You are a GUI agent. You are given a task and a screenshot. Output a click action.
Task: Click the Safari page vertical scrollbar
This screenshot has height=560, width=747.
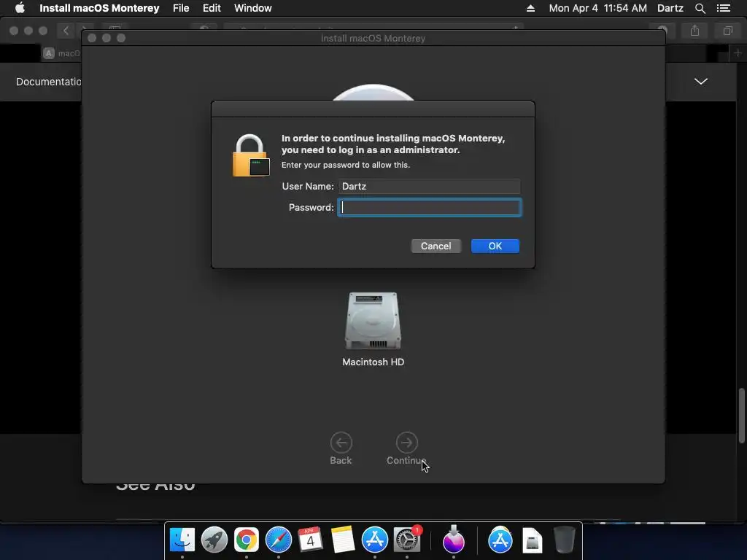pos(742,416)
